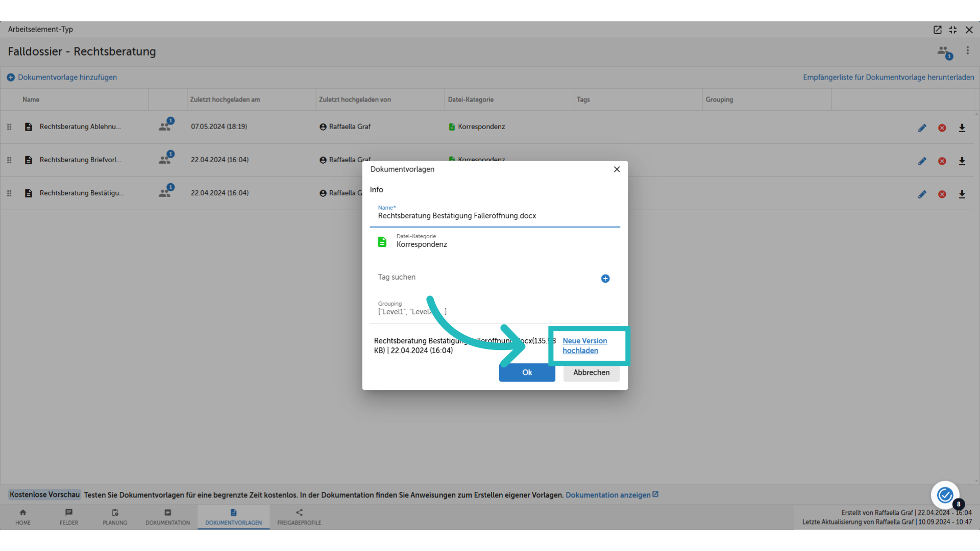Click the add tag plus icon in dialog

[604, 279]
